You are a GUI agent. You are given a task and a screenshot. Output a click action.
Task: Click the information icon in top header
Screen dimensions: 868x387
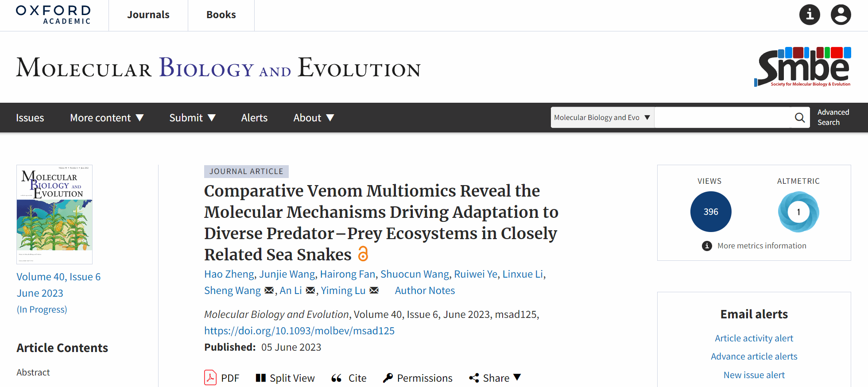pyautogui.click(x=810, y=15)
